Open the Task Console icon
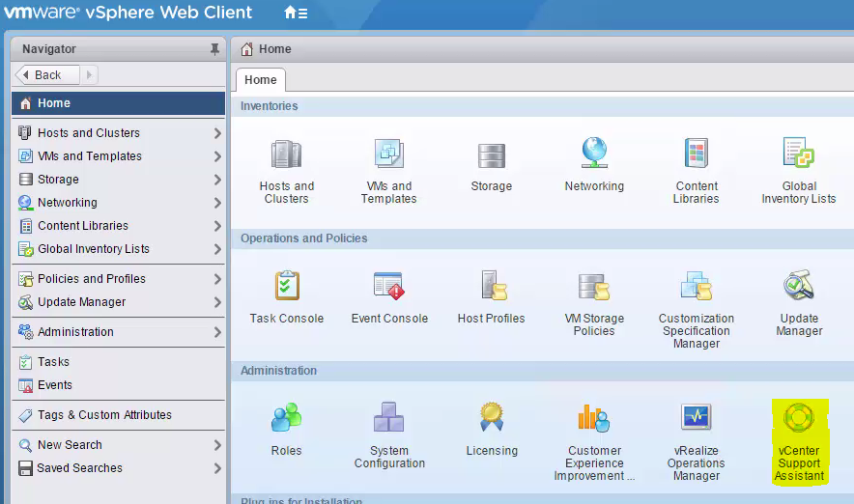This screenshot has height=504, width=854. click(x=287, y=286)
